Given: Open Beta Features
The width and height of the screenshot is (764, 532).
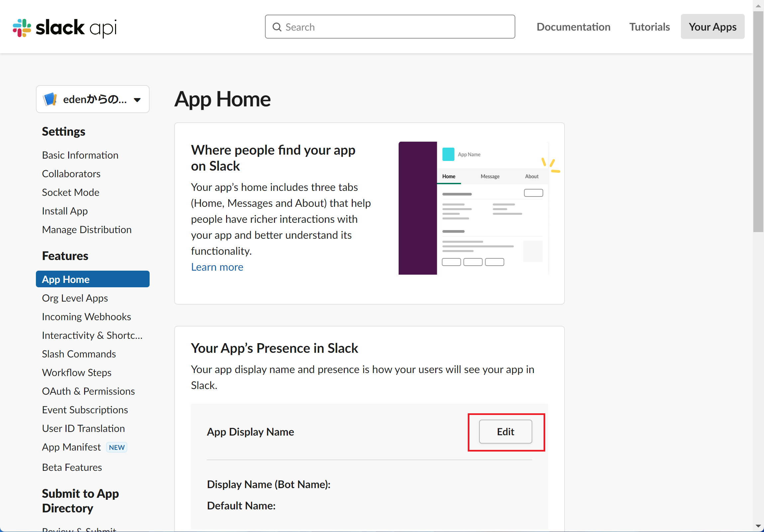Looking at the screenshot, I should click(72, 467).
